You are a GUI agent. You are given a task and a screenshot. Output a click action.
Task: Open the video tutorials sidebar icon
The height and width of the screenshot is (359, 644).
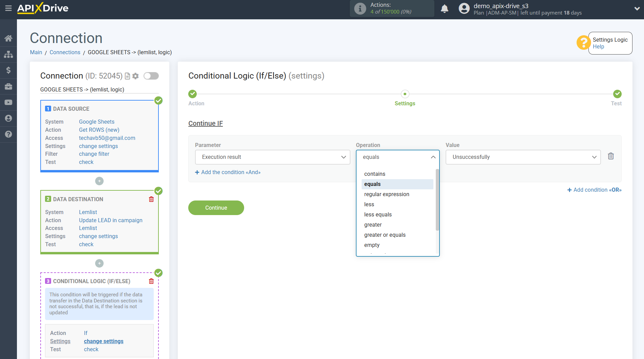click(x=8, y=102)
